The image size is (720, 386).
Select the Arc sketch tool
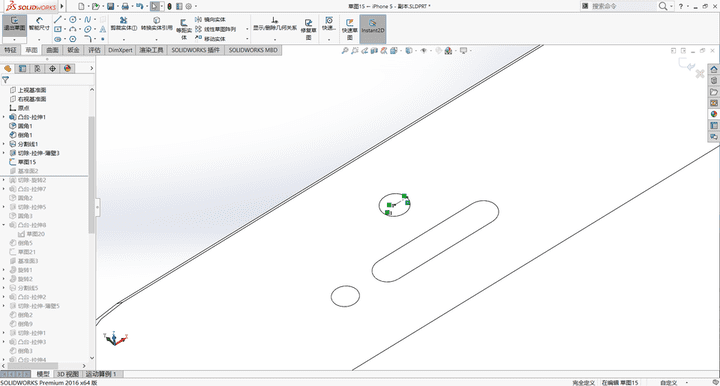pyautogui.click(x=73, y=29)
